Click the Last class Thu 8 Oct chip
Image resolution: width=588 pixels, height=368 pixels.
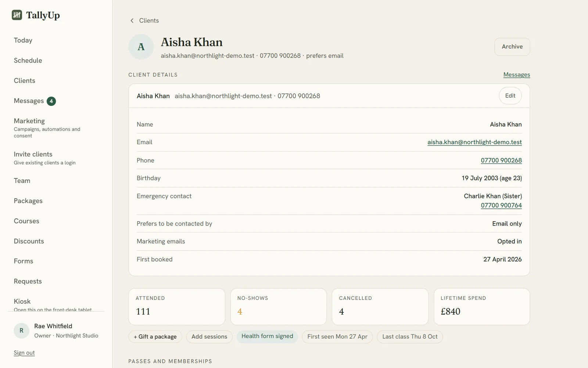(x=410, y=337)
